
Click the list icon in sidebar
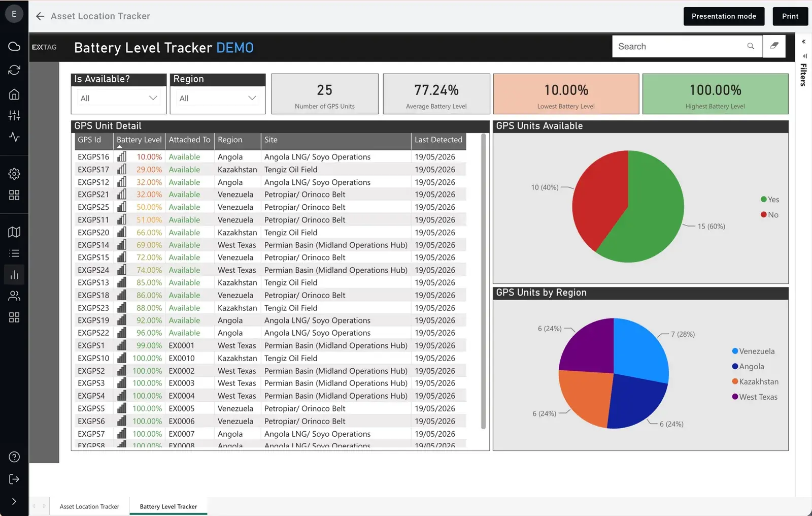[x=14, y=253]
